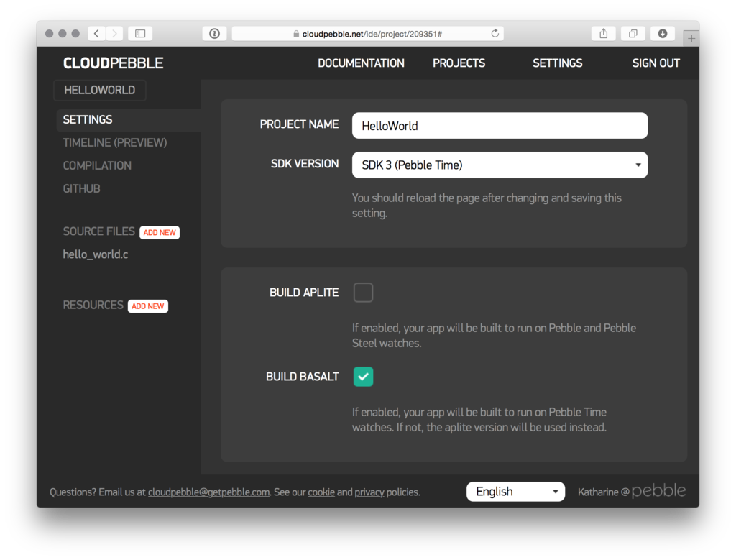This screenshot has height=560, width=736.
Task: Click the Build Basalt label
Action: tap(303, 377)
